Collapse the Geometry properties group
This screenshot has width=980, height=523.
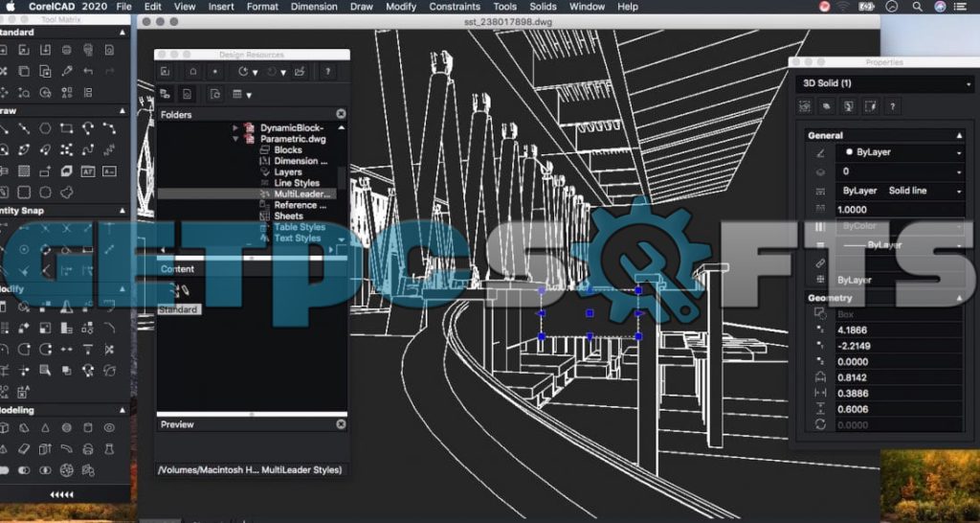pos(959,299)
